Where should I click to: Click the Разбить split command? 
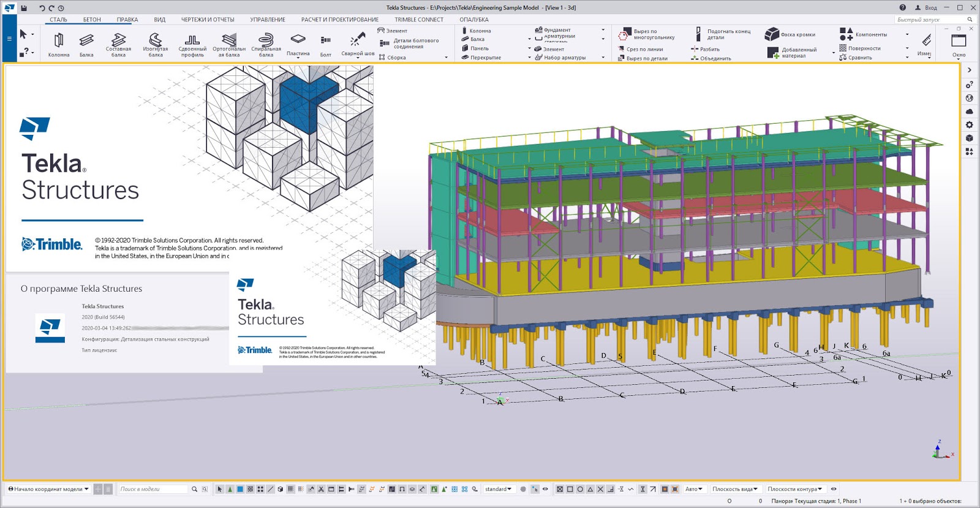click(x=705, y=49)
